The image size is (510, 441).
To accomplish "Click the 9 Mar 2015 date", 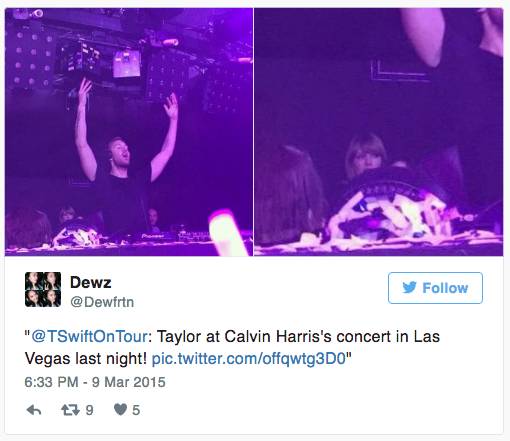I will click(129, 382).
